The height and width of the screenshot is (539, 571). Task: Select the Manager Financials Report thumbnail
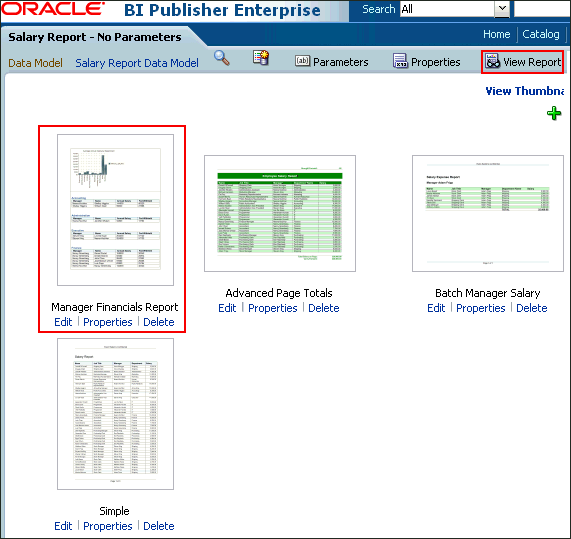pos(115,210)
